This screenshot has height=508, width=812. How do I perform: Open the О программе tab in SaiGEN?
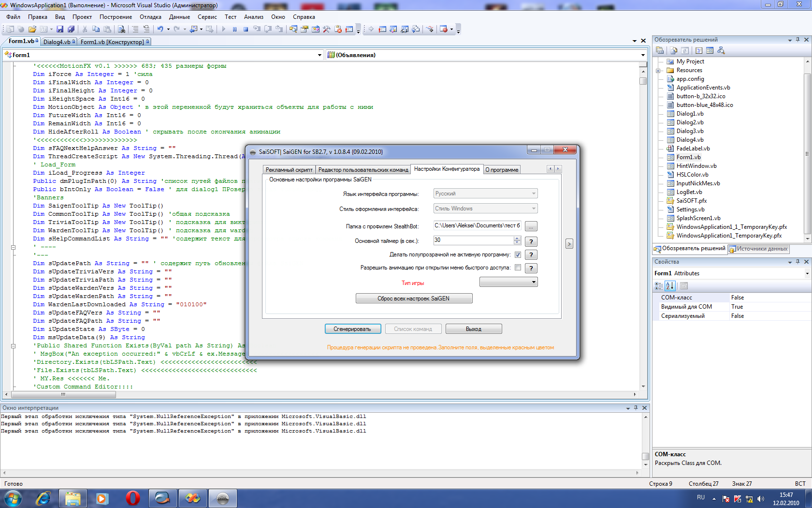click(502, 170)
